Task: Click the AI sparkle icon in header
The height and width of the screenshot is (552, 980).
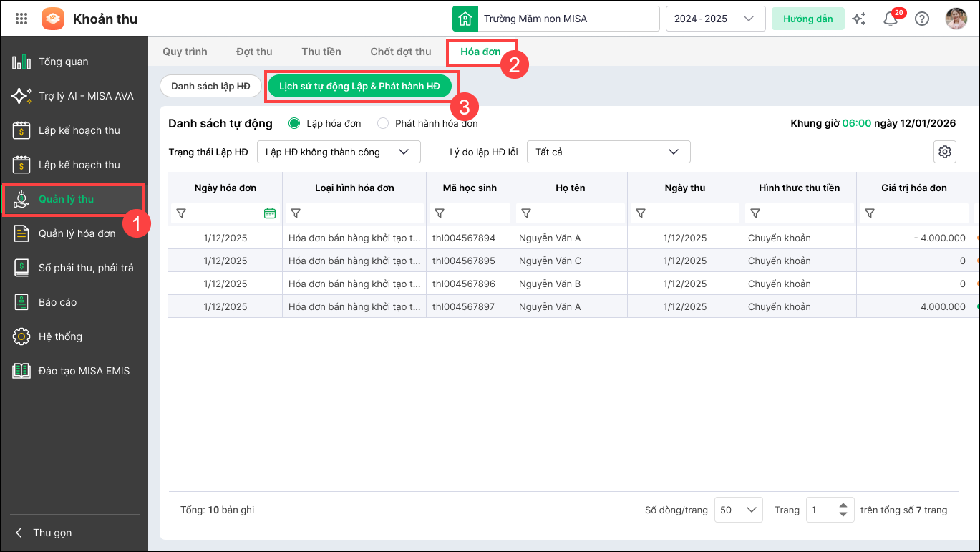Action: (x=859, y=19)
